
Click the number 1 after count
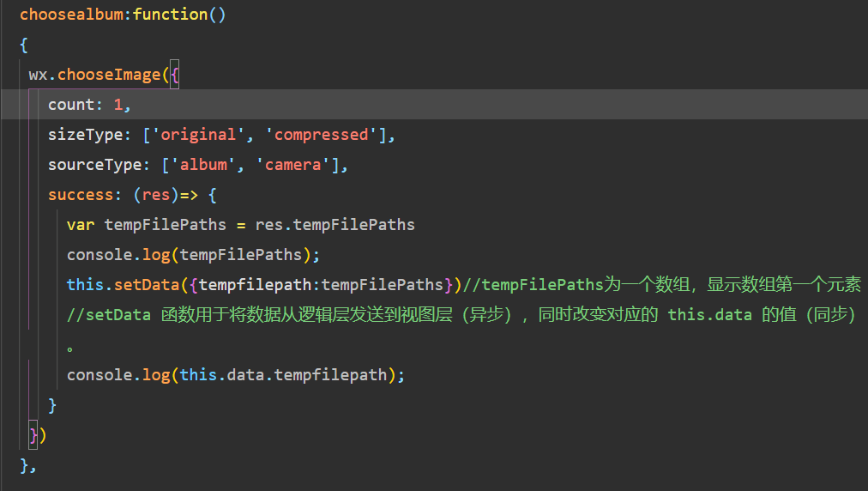[118, 104]
